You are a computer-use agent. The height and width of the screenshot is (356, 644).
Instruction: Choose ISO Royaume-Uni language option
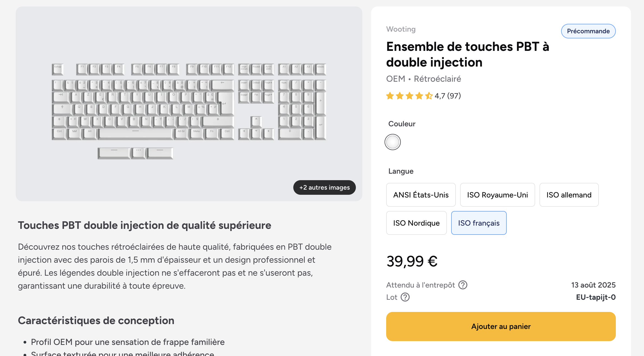pos(497,195)
